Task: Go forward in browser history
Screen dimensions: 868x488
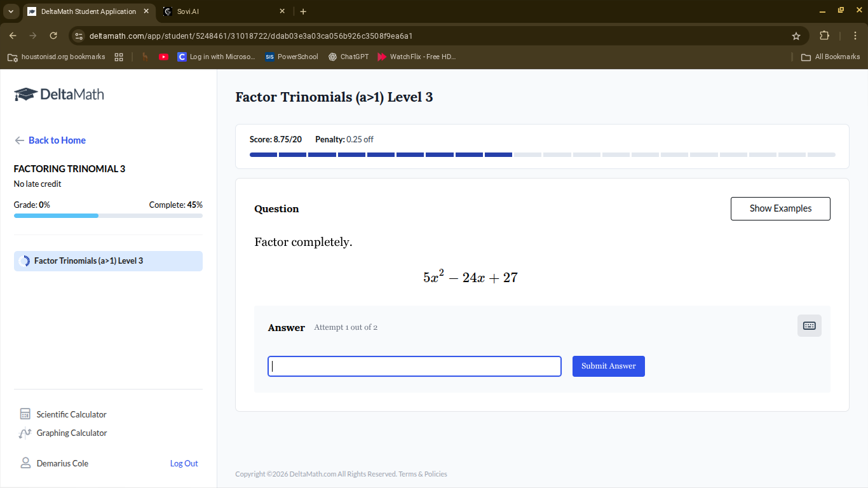Action: (33, 36)
